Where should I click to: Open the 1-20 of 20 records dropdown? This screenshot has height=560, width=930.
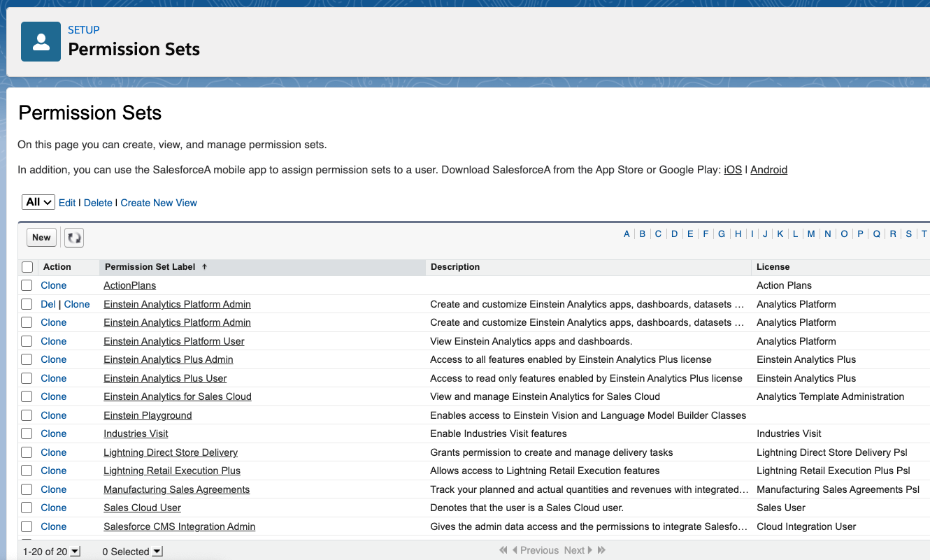pyautogui.click(x=76, y=552)
